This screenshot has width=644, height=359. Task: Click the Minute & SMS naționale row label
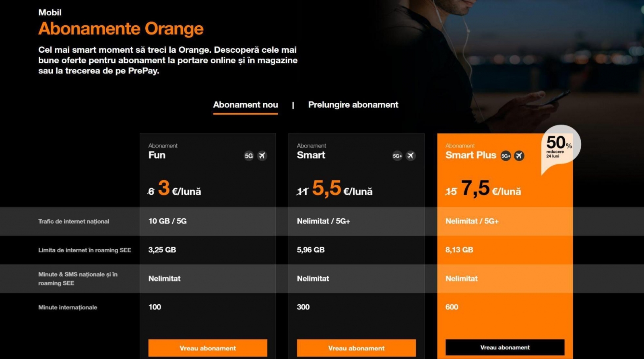coord(78,279)
